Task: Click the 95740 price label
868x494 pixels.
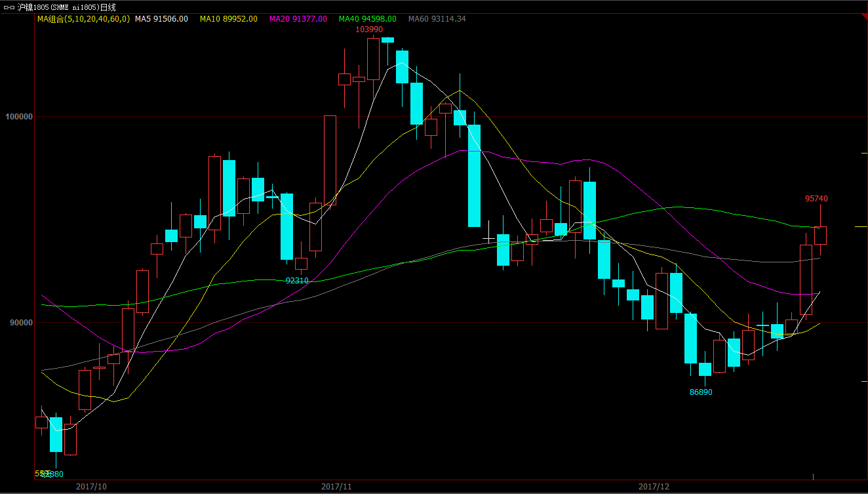Action: 817,199
